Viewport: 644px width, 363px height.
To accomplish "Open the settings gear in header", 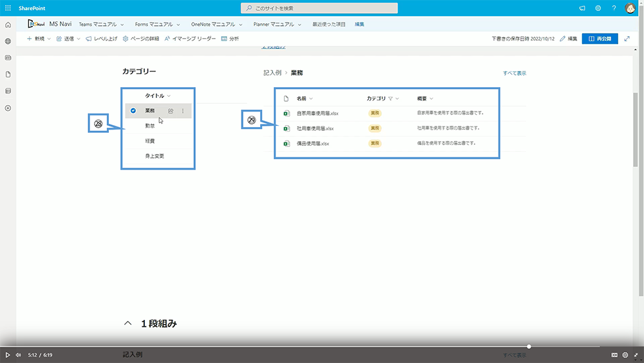I will 598,8.
